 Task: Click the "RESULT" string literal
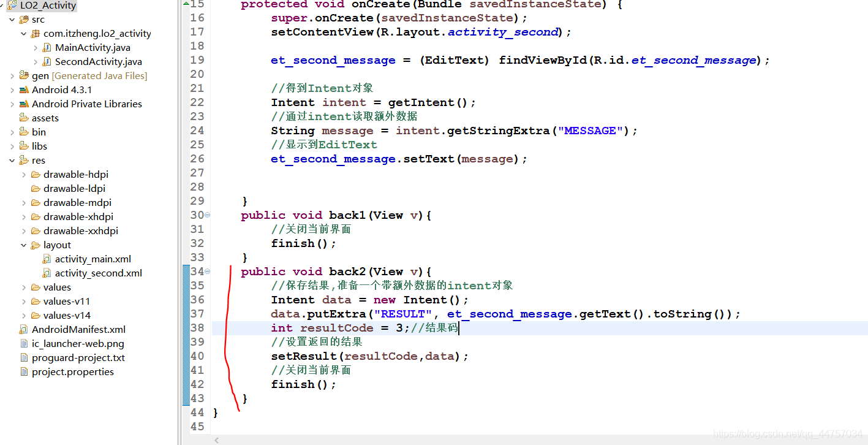tap(403, 314)
